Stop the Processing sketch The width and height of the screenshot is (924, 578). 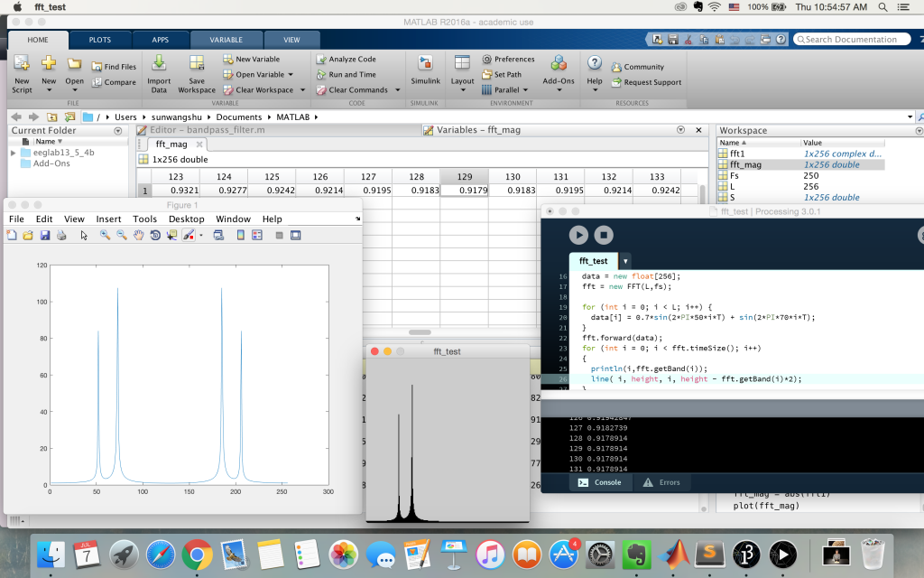tap(604, 236)
